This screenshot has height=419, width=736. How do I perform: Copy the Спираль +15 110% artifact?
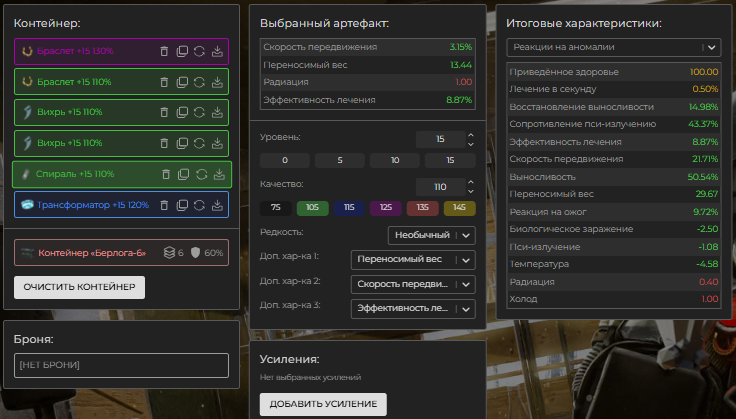[184, 174]
